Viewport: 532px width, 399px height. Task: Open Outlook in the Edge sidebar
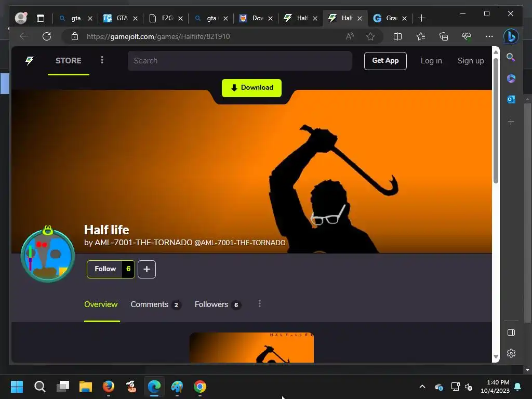coord(511,99)
